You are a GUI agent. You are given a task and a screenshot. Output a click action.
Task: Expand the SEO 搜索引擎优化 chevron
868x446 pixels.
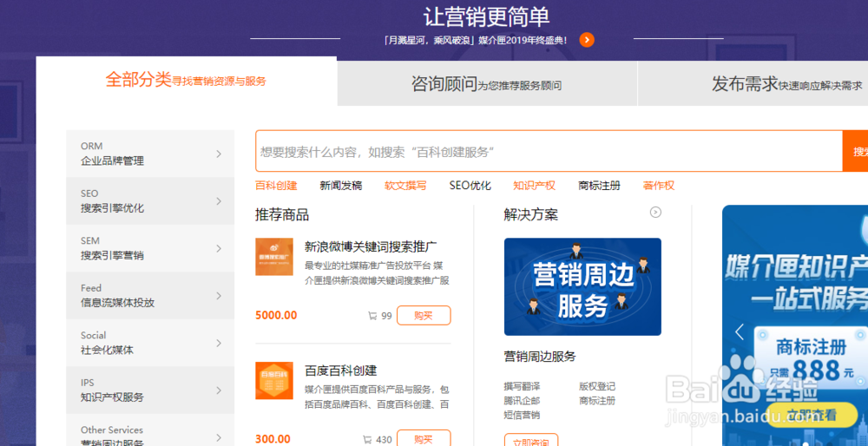coord(219,200)
